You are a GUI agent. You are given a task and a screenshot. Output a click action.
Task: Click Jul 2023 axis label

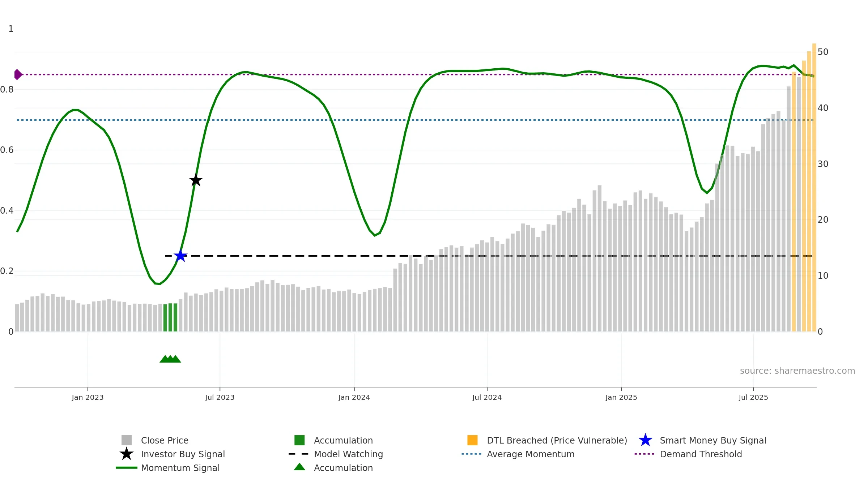click(x=220, y=397)
